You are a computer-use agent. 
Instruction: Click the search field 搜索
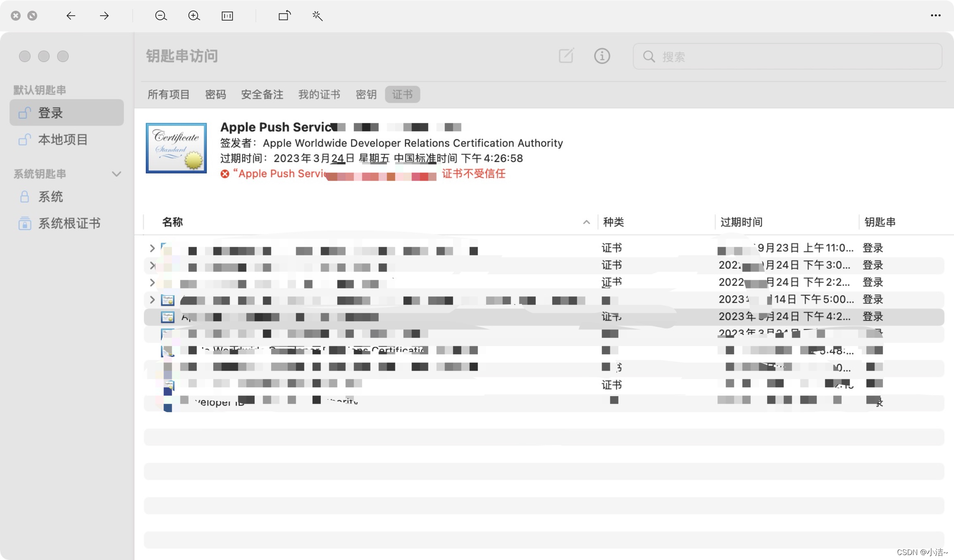787,57
